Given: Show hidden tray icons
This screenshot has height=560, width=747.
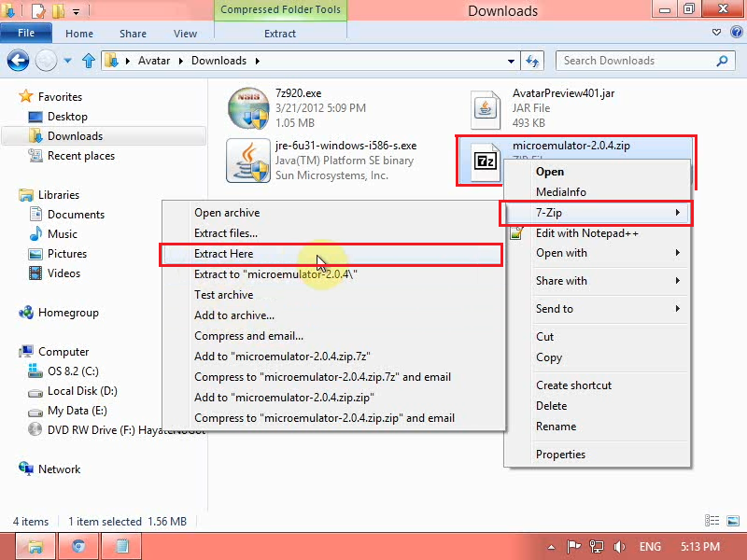Looking at the screenshot, I should click(551, 547).
